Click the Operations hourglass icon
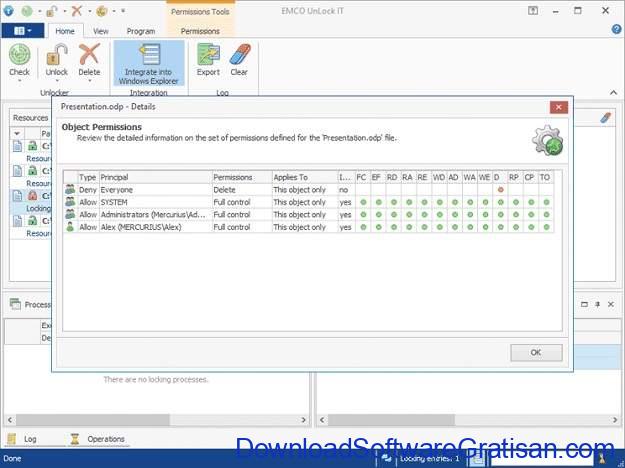The width and height of the screenshot is (625, 468). point(75,439)
